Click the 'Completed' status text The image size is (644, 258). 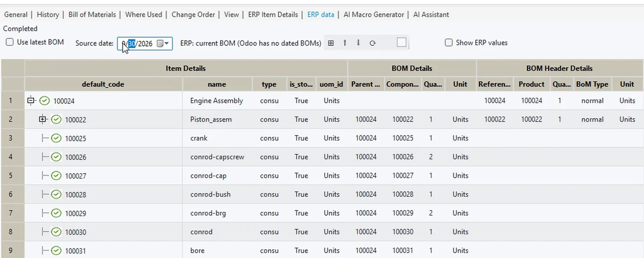tap(20, 29)
